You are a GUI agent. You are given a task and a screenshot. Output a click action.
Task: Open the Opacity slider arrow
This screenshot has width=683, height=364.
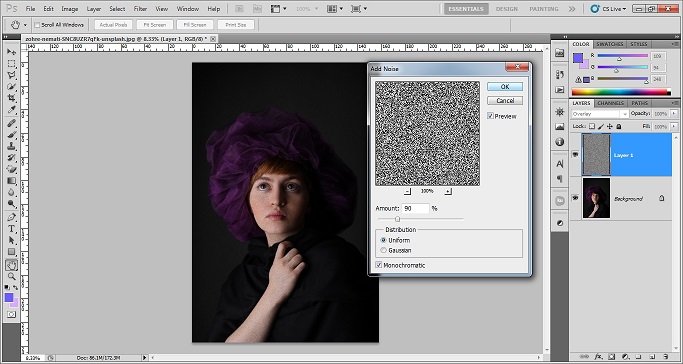coord(674,114)
